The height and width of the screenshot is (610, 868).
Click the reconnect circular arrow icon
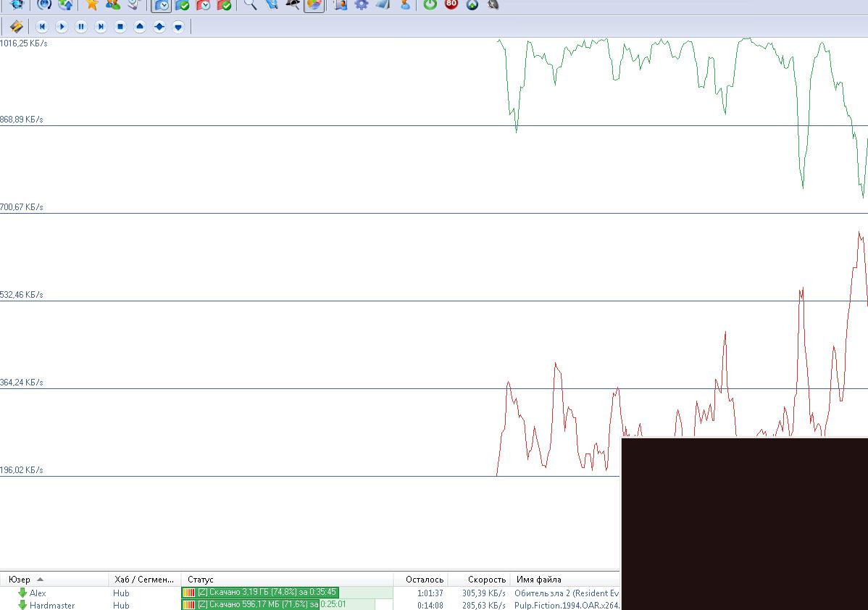44,4
